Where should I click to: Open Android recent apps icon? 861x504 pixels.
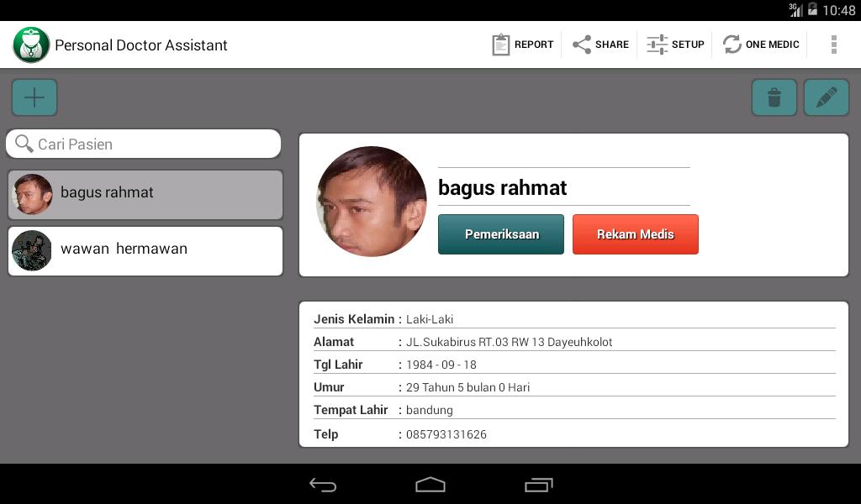click(x=538, y=485)
